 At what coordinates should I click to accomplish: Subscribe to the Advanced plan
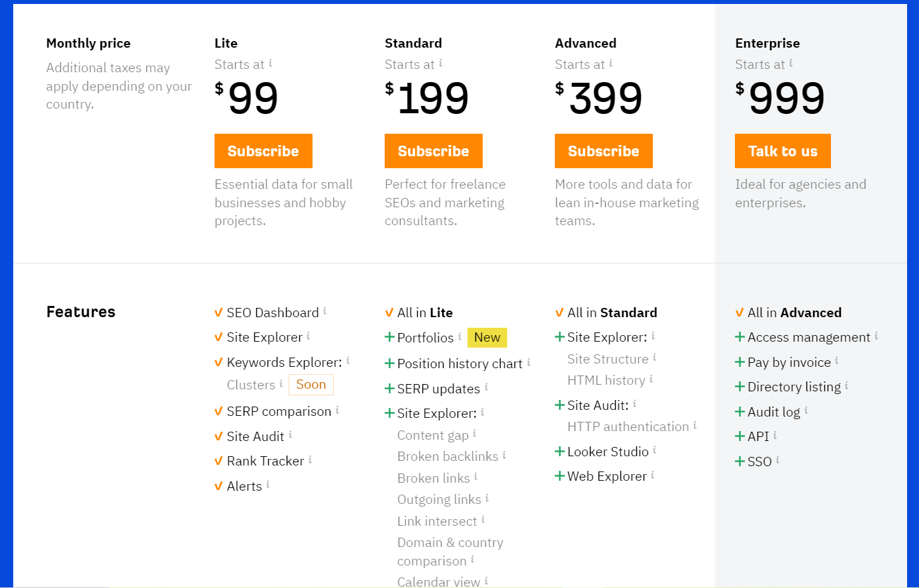[604, 151]
